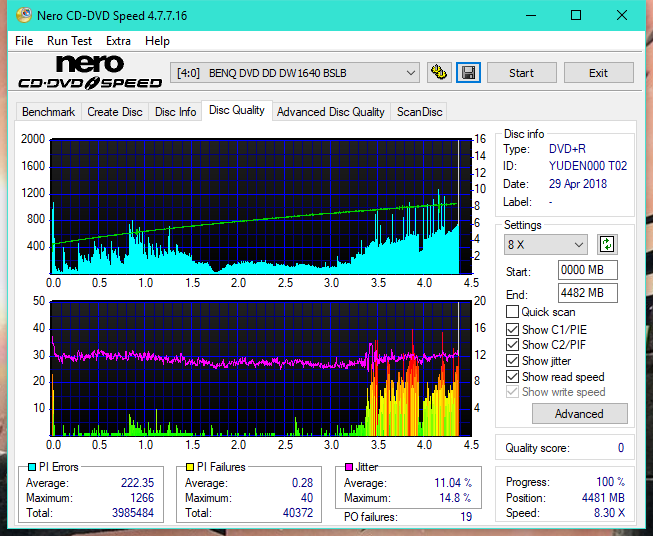This screenshot has height=536, width=653.
Task: Click inside the PI Errors upper graph
Action: tap(261, 206)
